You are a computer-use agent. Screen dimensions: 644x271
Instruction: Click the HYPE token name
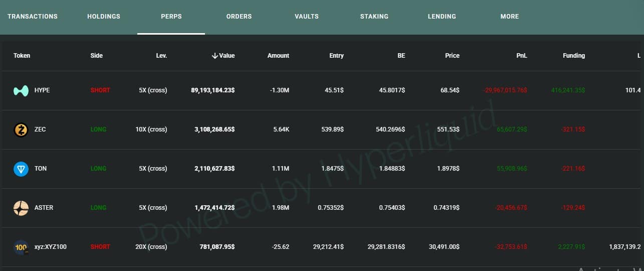42,90
